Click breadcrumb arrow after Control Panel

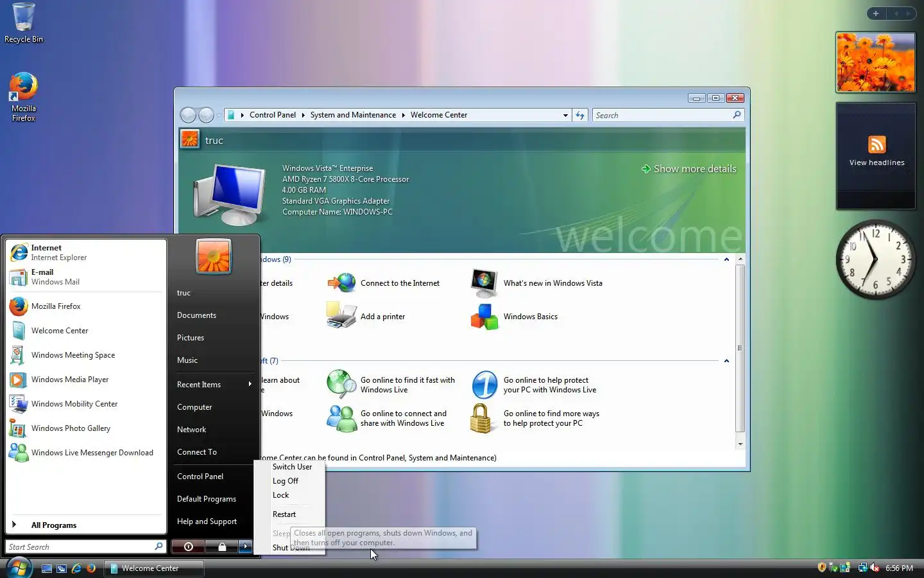[x=303, y=115]
